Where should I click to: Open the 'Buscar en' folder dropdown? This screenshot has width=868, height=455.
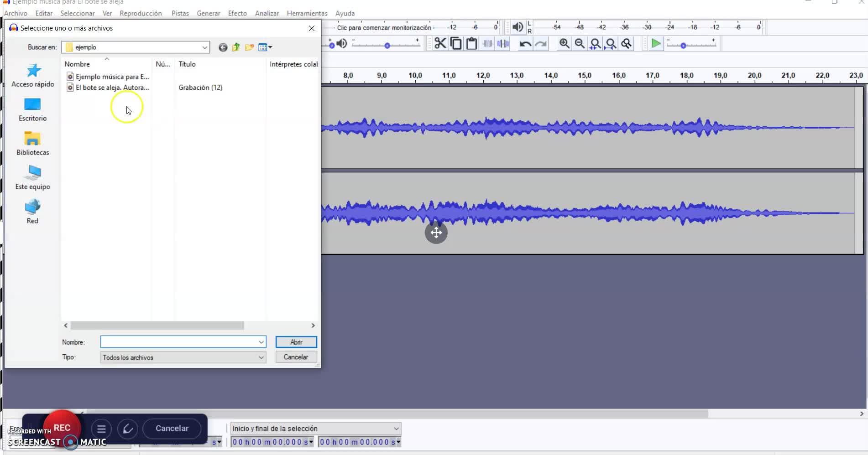pyautogui.click(x=204, y=47)
